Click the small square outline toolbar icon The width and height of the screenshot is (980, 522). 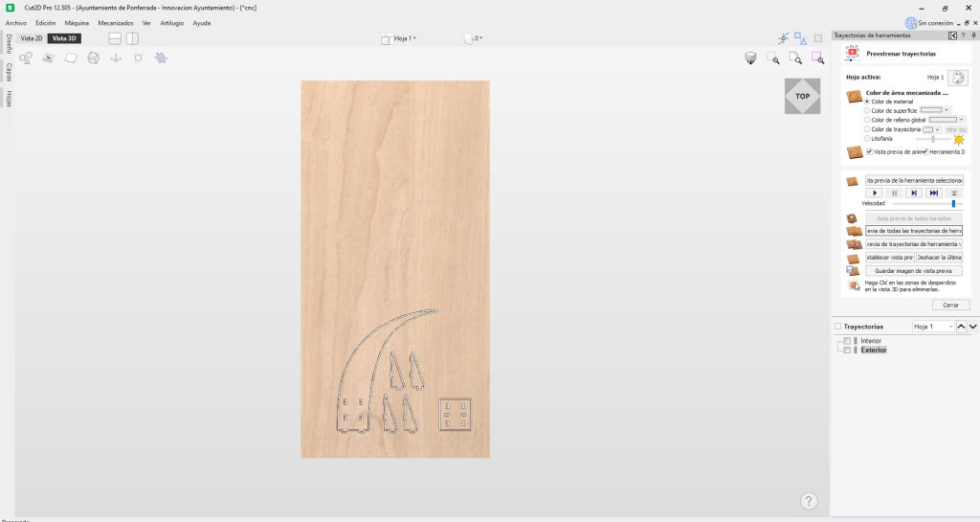coord(138,58)
